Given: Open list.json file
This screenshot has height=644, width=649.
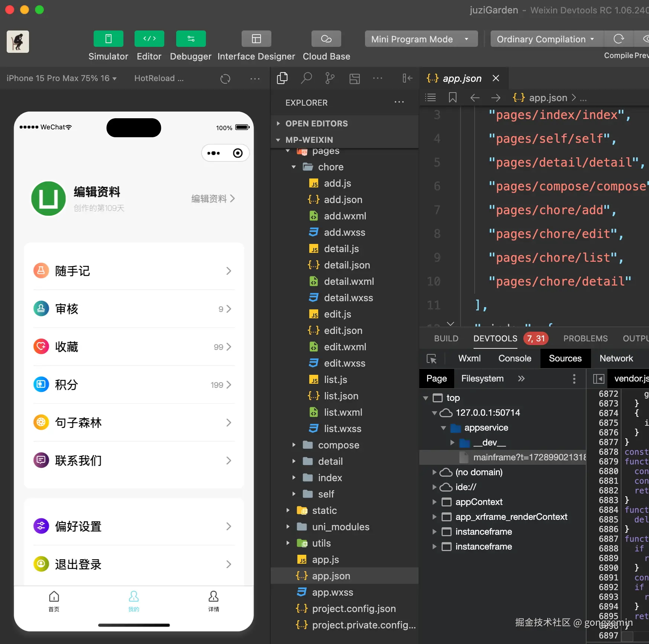Looking at the screenshot, I should point(345,396).
